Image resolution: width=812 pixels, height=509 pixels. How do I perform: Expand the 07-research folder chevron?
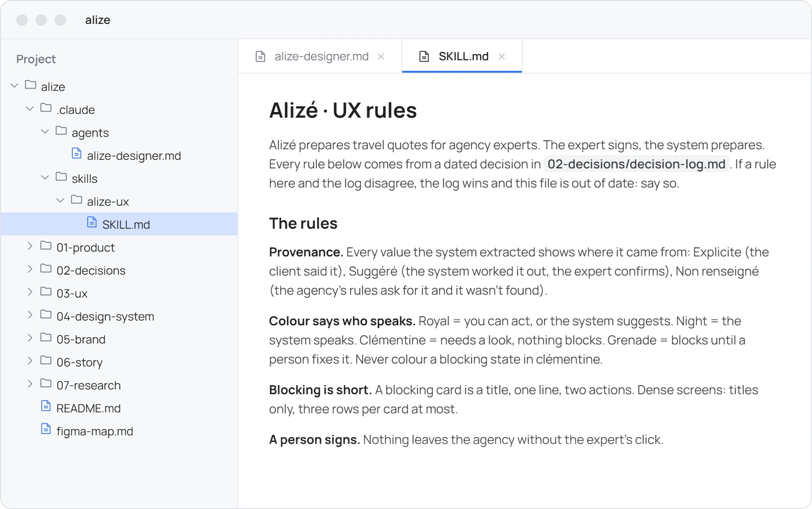[30, 384]
